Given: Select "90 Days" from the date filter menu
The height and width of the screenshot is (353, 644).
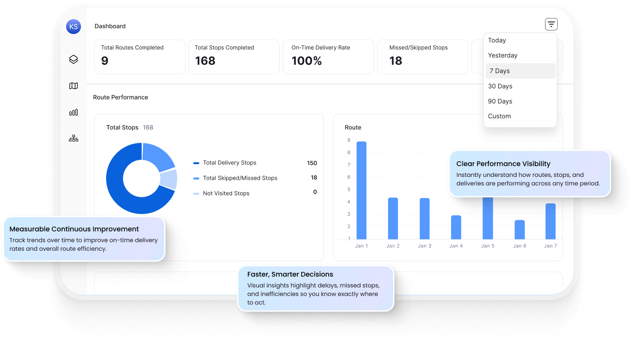Looking at the screenshot, I should coord(500,101).
